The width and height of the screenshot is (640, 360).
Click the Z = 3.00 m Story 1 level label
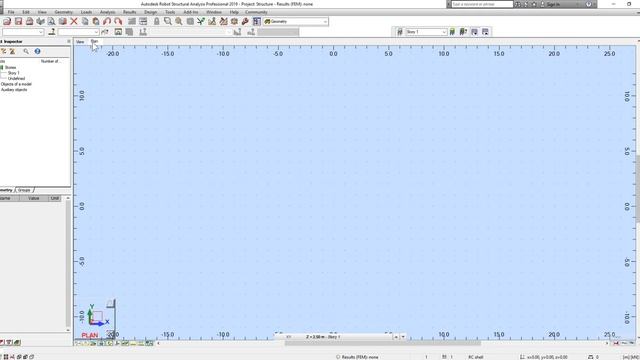coord(323,337)
